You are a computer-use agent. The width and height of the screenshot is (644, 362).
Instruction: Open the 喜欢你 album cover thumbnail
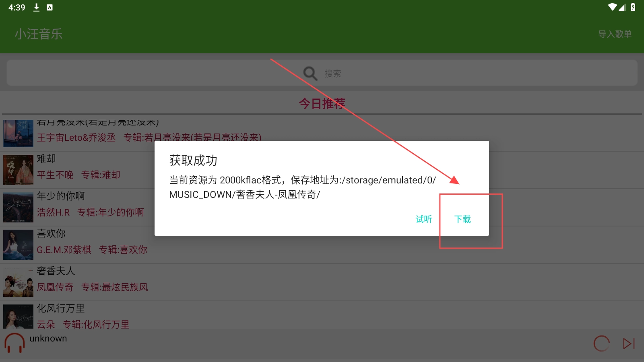(x=18, y=245)
